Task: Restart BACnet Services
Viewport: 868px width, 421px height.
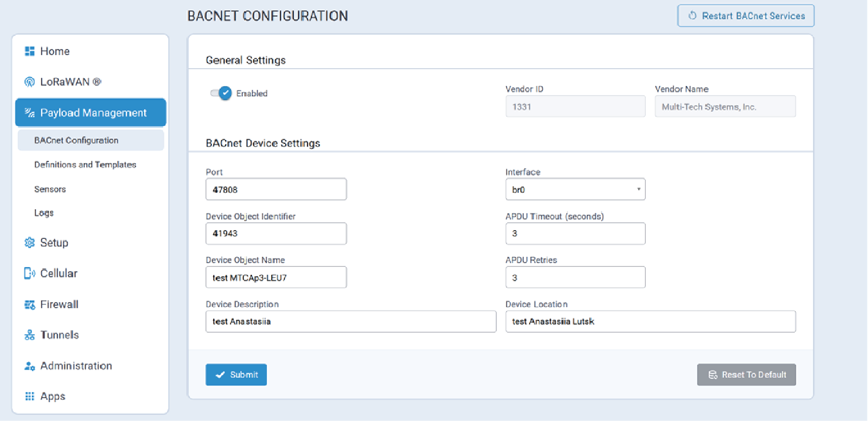Action: (745, 16)
